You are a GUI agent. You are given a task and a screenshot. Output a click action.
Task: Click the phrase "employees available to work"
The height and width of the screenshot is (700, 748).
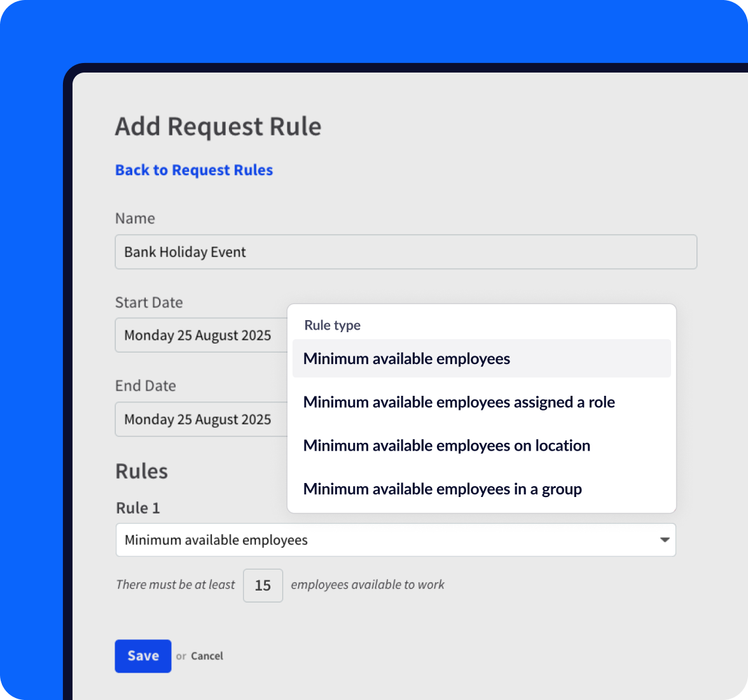point(368,585)
